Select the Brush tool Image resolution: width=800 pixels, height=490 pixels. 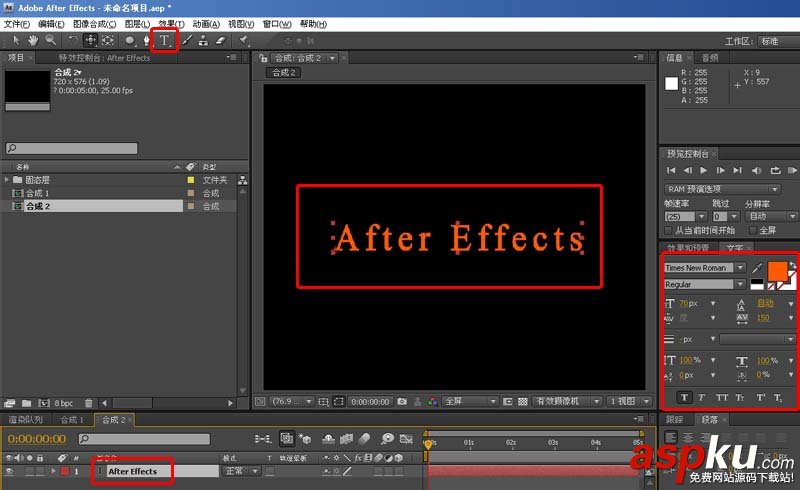187,40
